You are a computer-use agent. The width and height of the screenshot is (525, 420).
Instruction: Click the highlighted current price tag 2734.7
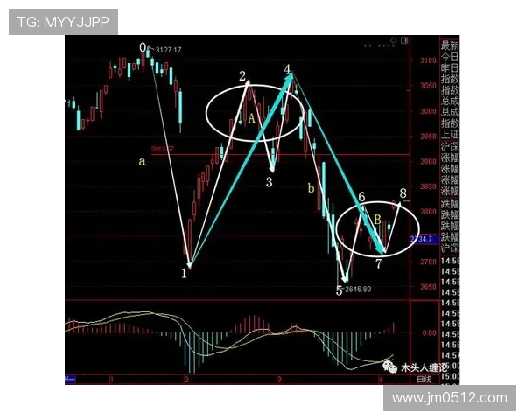[x=423, y=237]
